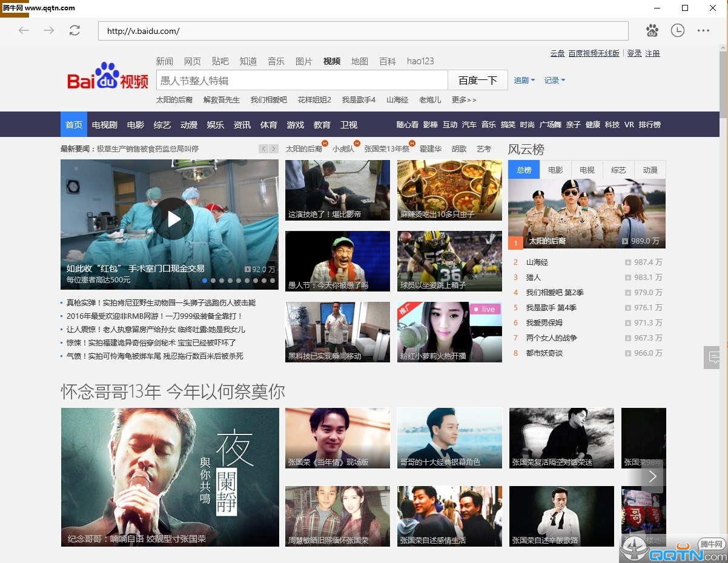728x563 pixels.
Task: Click the 注册 register link
Action: [652, 53]
